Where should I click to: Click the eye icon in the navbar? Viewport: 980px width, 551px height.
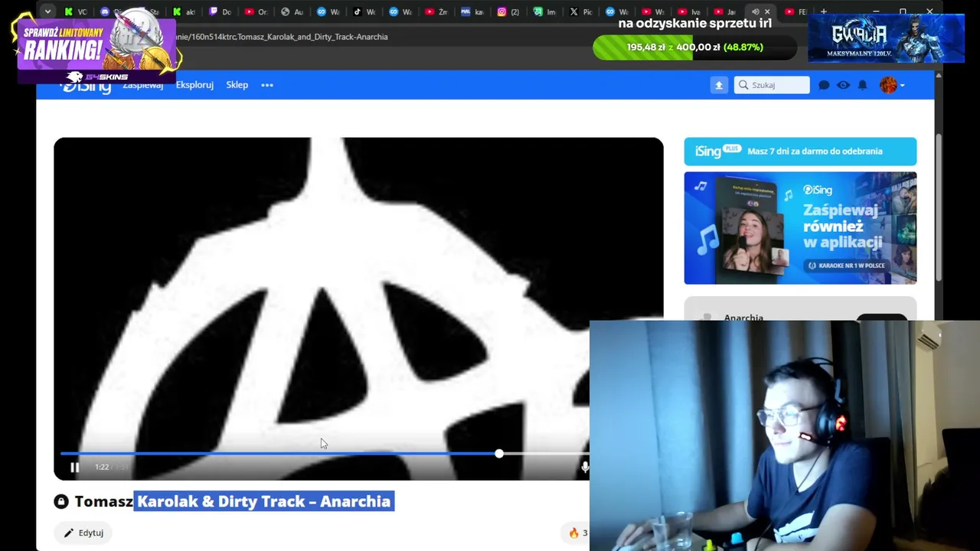point(843,85)
